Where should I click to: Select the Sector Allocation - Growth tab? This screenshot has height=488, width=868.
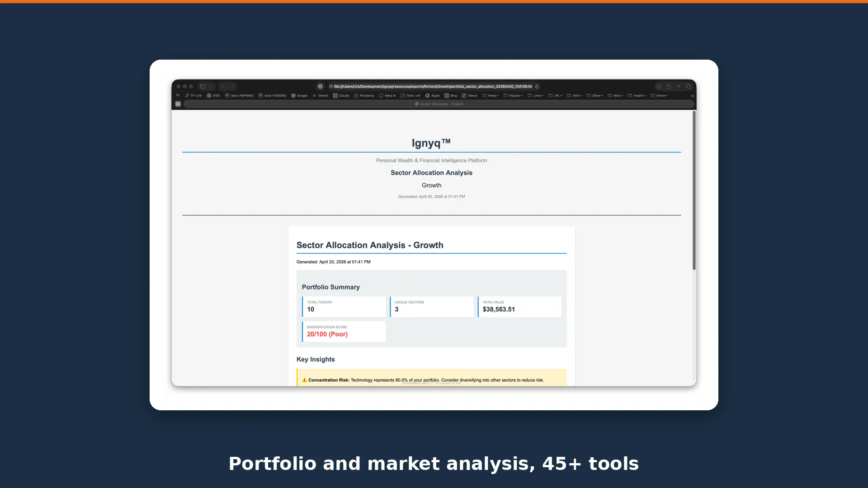point(439,104)
